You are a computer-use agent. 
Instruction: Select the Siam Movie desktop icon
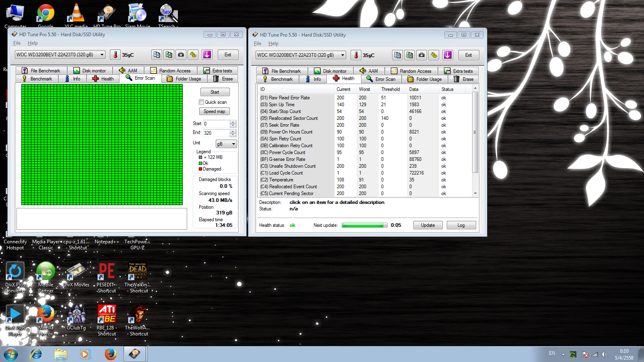coord(137,15)
